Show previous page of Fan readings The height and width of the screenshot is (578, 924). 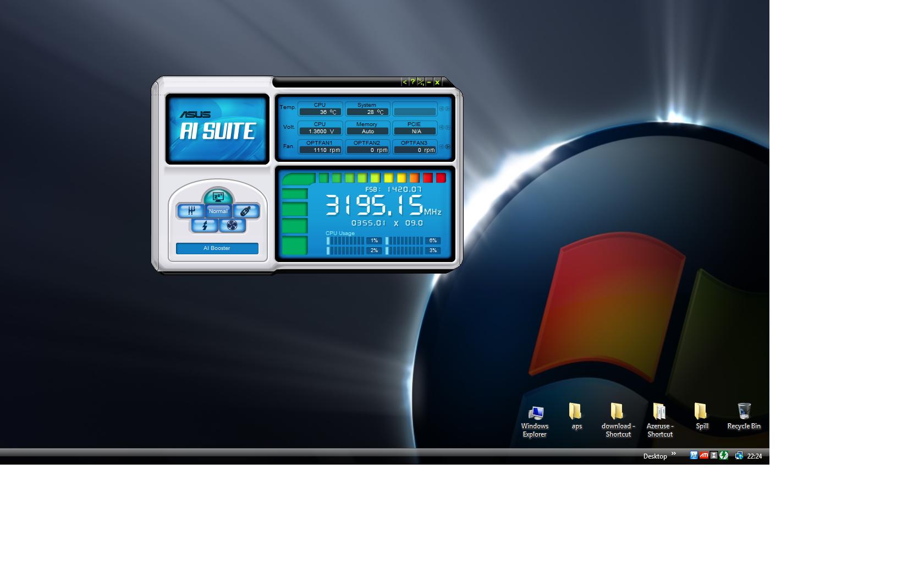tap(441, 146)
